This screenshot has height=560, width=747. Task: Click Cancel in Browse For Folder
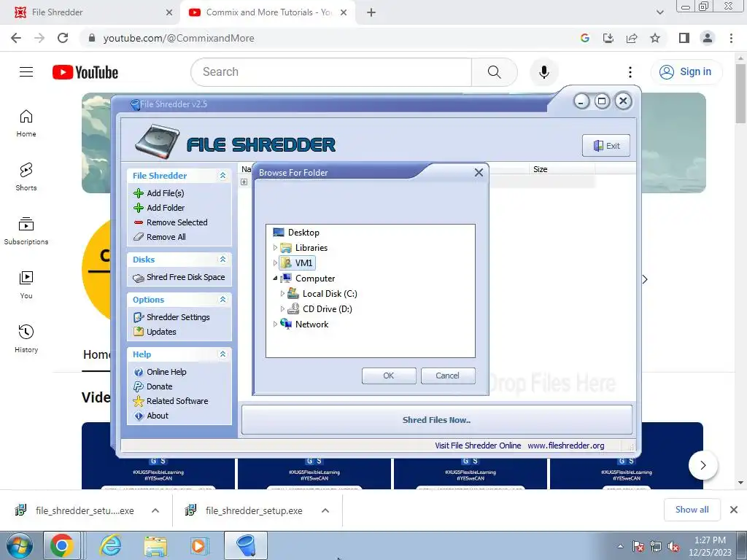coord(448,376)
